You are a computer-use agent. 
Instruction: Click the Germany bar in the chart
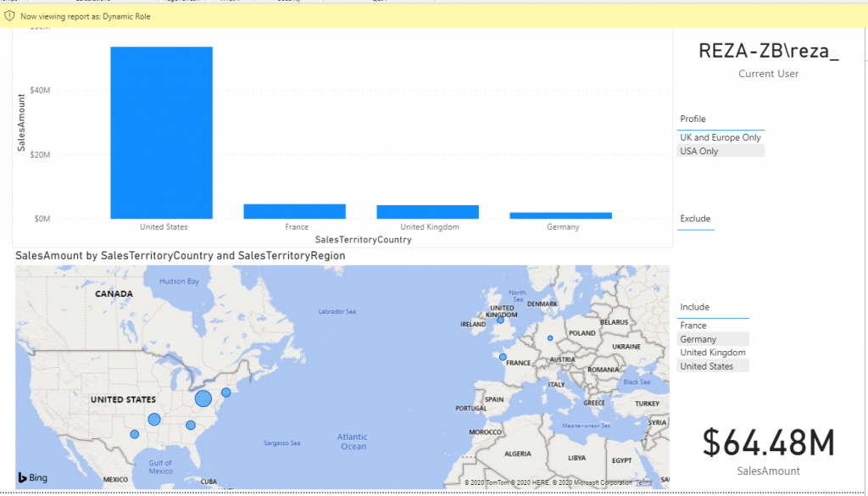(x=560, y=215)
